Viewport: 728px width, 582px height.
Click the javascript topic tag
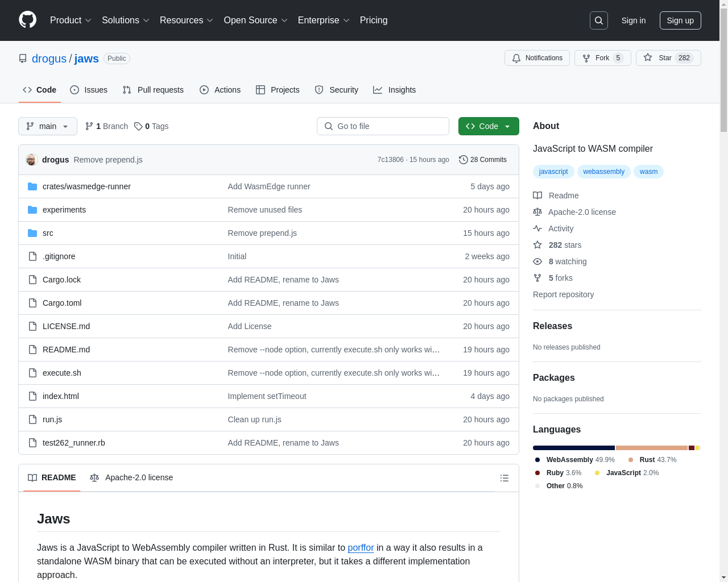(x=553, y=172)
